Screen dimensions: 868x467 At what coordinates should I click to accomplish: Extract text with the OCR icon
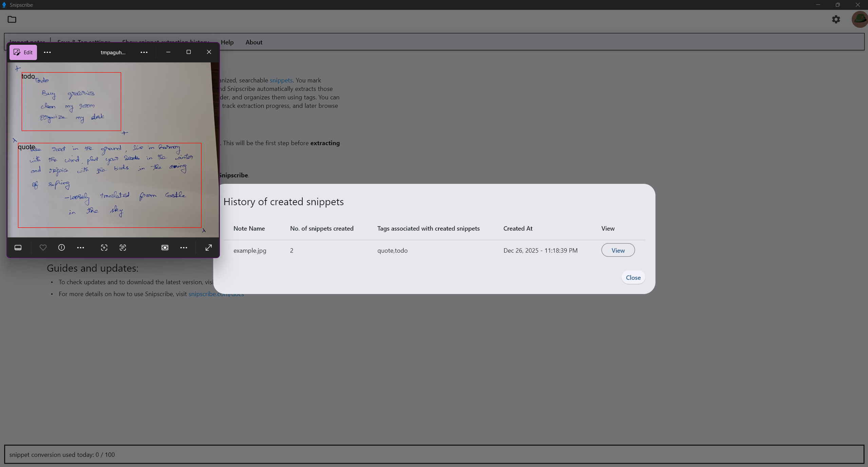[x=123, y=248]
